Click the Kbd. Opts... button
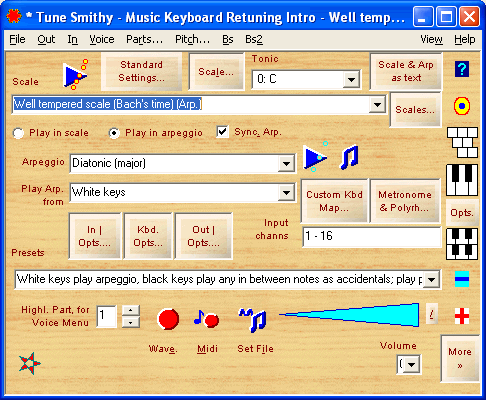The width and height of the screenshot is (486, 400). pyautogui.click(x=148, y=236)
